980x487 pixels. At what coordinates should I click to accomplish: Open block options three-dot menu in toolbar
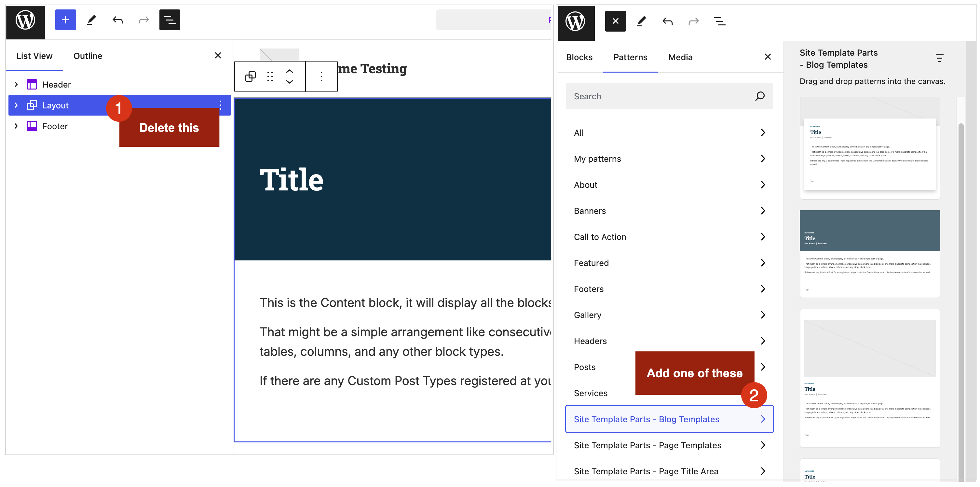coord(321,77)
